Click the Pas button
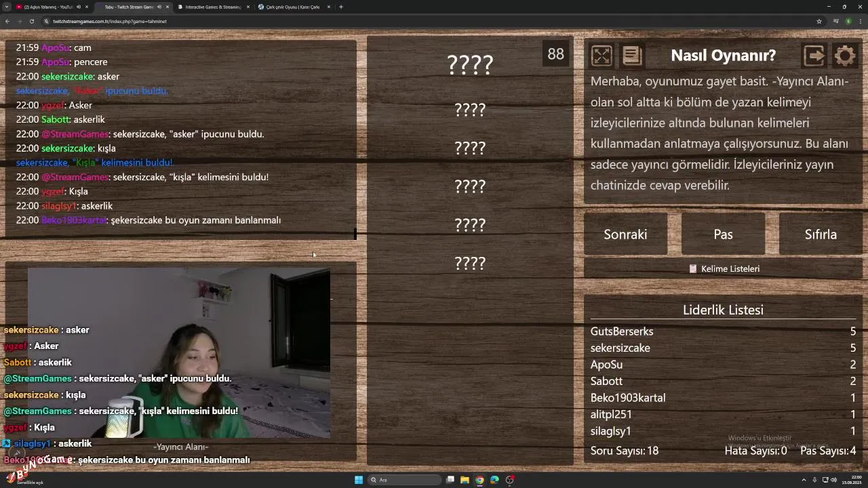This screenshot has width=868, height=488. (723, 235)
